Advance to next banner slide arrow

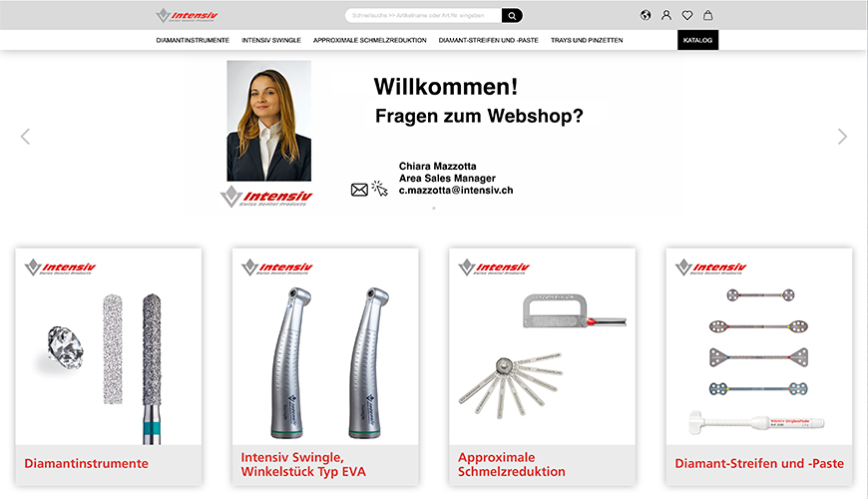(x=842, y=137)
